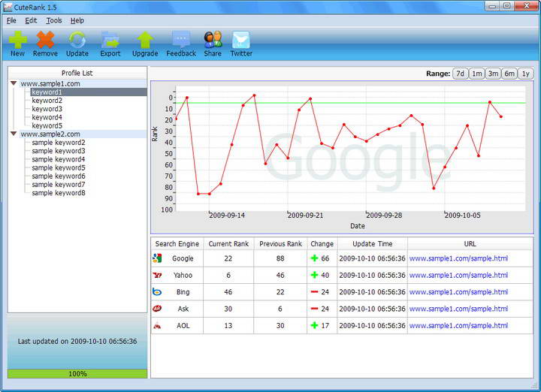The width and height of the screenshot is (541, 392).
Task: Collapse the www.sample1.com tree node
Action: point(14,83)
